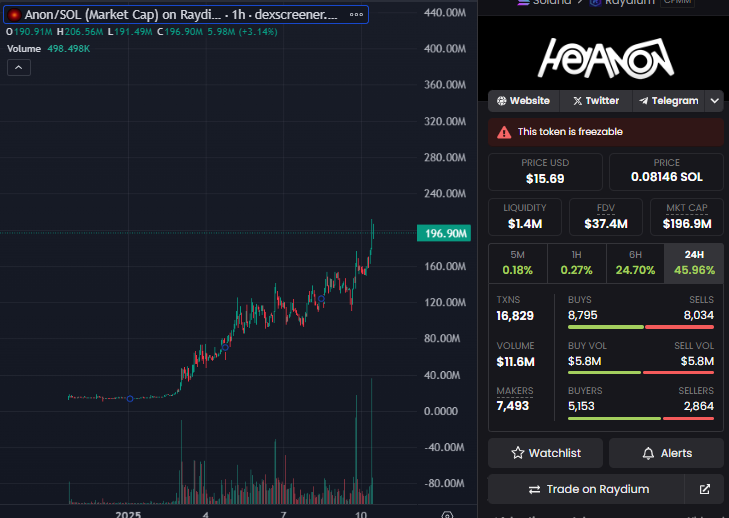729x518 pixels.
Task: Click the MKT CAP $196.9M box
Action: tap(687, 217)
